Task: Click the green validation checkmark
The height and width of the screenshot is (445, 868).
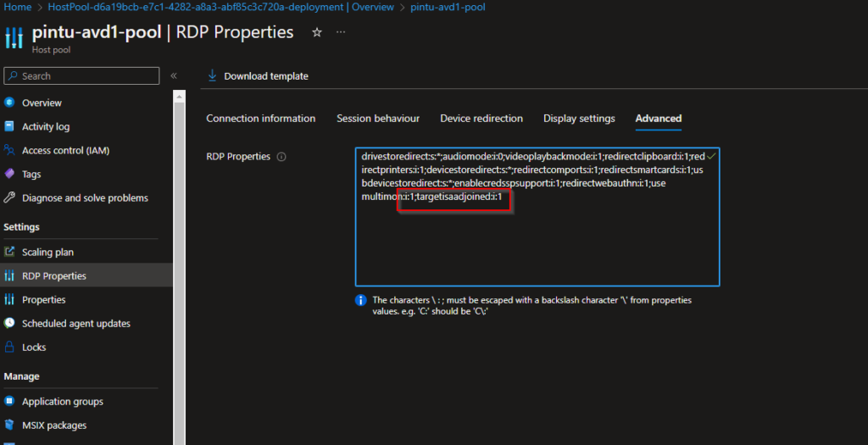Action: (x=711, y=156)
